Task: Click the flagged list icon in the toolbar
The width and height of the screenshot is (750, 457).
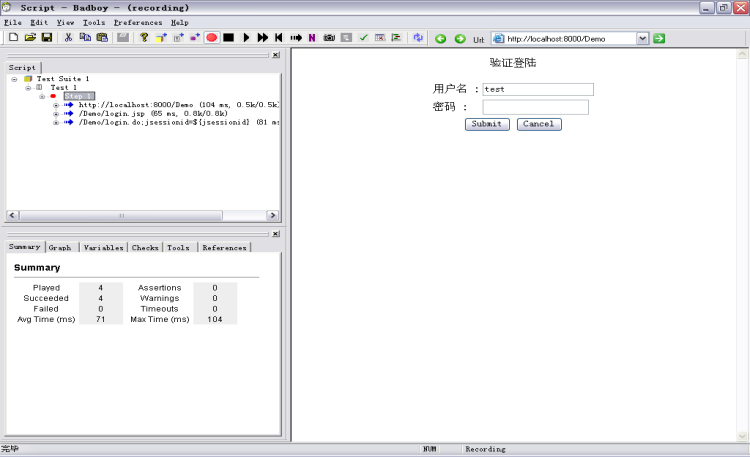Action: pos(397,37)
